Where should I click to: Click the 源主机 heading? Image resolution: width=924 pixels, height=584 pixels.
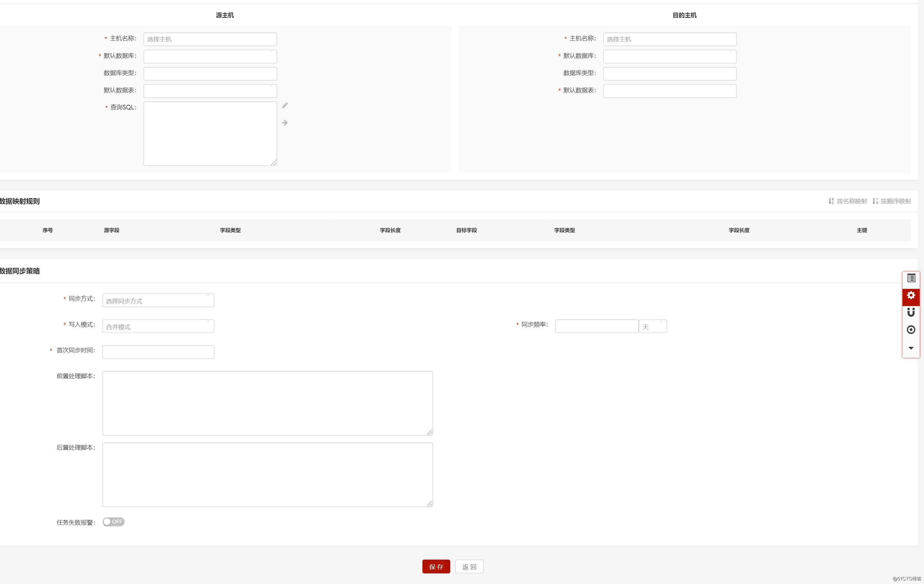(225, 15)
